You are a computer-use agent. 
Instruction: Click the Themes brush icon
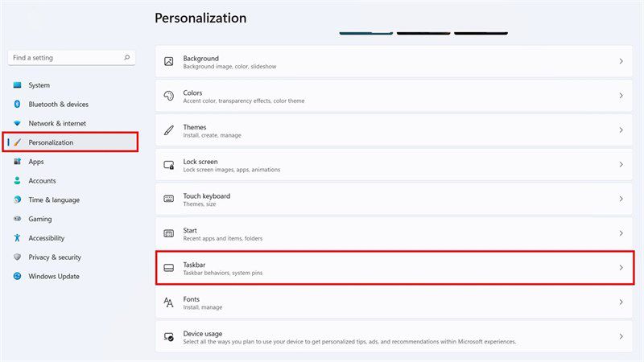169,130
